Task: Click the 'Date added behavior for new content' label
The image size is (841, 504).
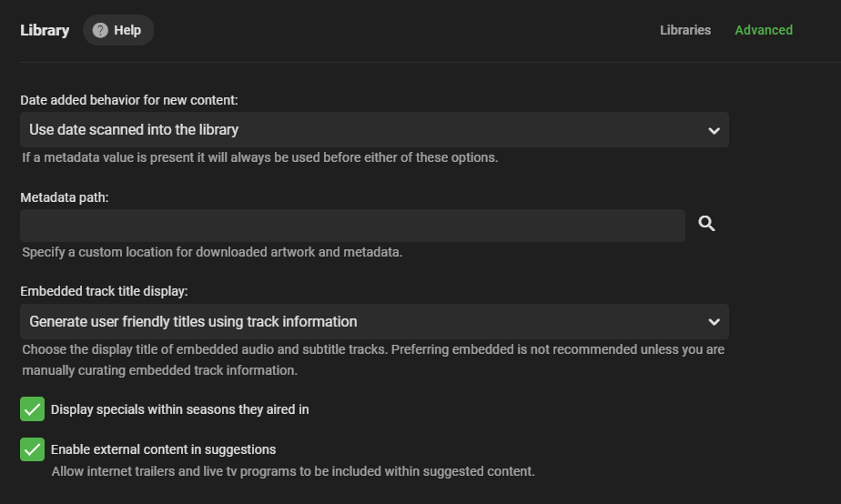Action: coord(129,100)
